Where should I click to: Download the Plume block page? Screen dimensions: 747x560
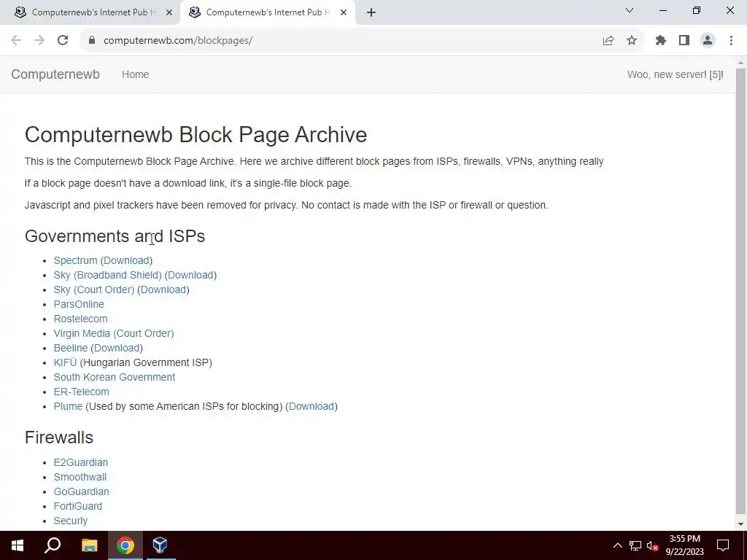click(311, 406)
